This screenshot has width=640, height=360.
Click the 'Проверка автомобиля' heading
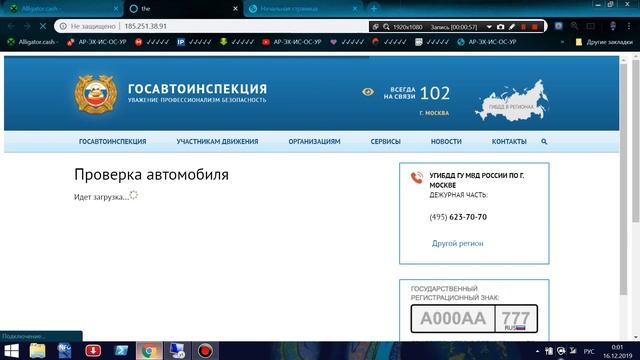tap(151, 175)
